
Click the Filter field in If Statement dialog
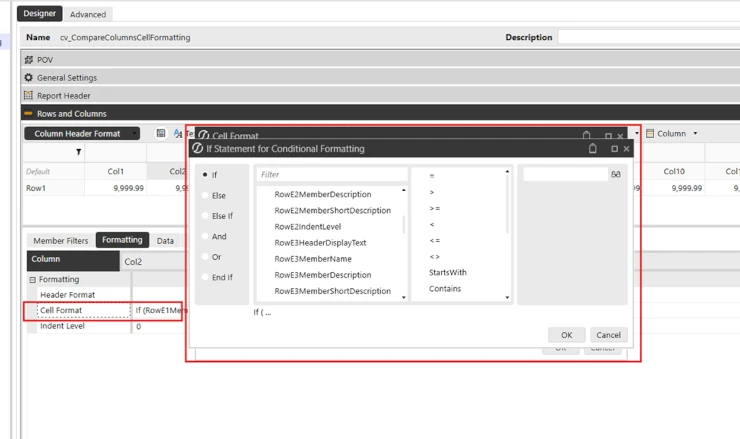(x=331, y=174)
